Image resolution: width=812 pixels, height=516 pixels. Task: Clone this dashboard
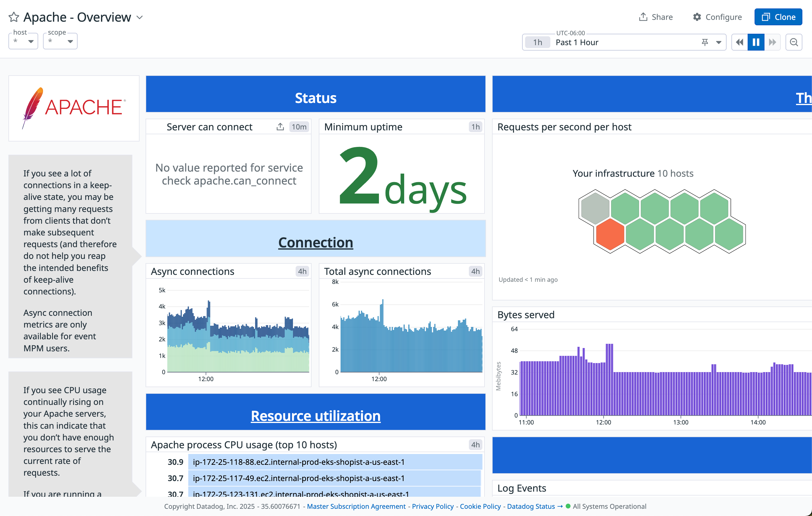[778, 17]
